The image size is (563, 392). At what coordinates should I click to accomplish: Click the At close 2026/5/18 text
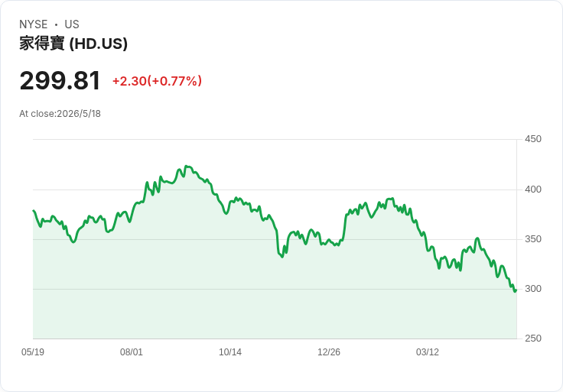point(60,114)
